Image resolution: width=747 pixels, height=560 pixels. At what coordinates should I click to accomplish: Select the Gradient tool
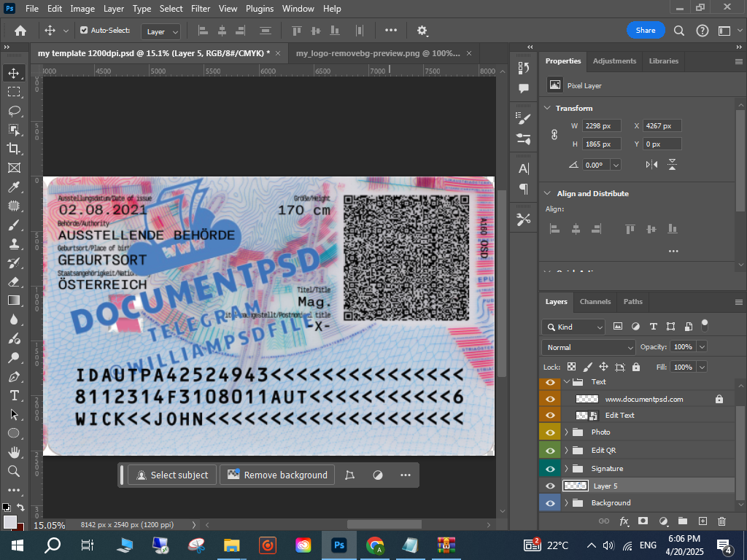pos(14,300)
